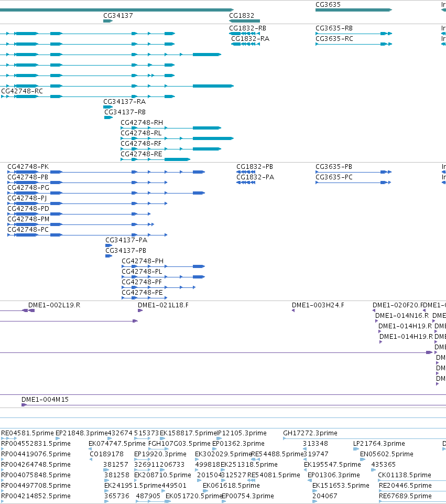The height and width of the screenshot is (504, 446).
Task: Select BAC end DME1-003H24.F
Action: coord(318,305)
